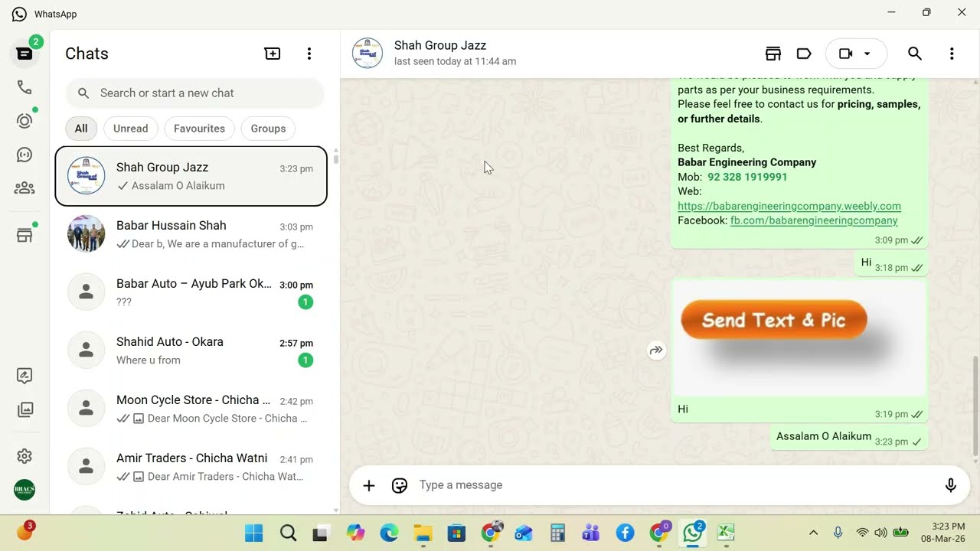The height and width of the screenshot is (551, 980).
Task: Open the Chats panel three-dot menu
Action: point(309,54)
